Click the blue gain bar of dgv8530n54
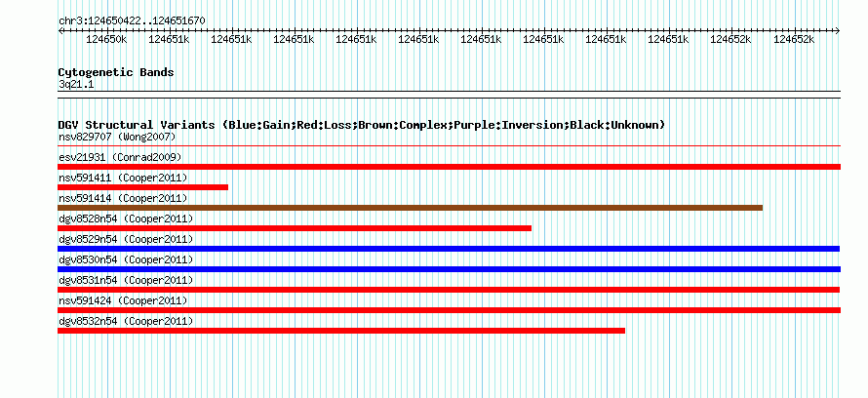 (449, 269)
